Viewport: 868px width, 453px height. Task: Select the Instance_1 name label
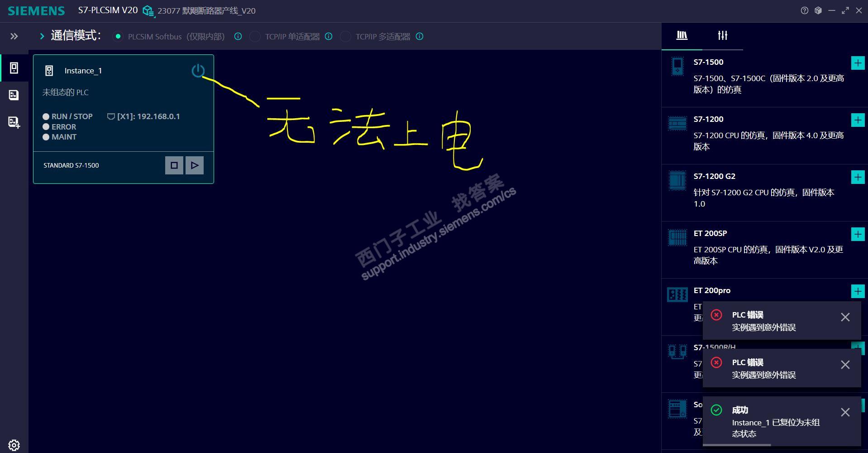click(83, 71)
